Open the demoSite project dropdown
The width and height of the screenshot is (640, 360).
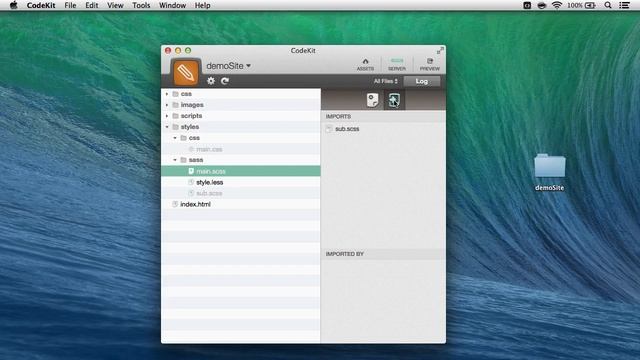(x=229, y=66)
